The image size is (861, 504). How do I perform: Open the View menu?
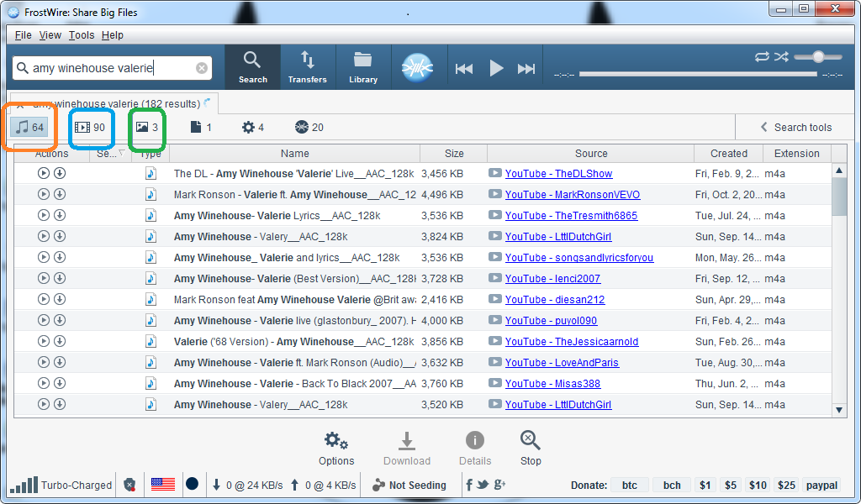[x=50, y=35]
